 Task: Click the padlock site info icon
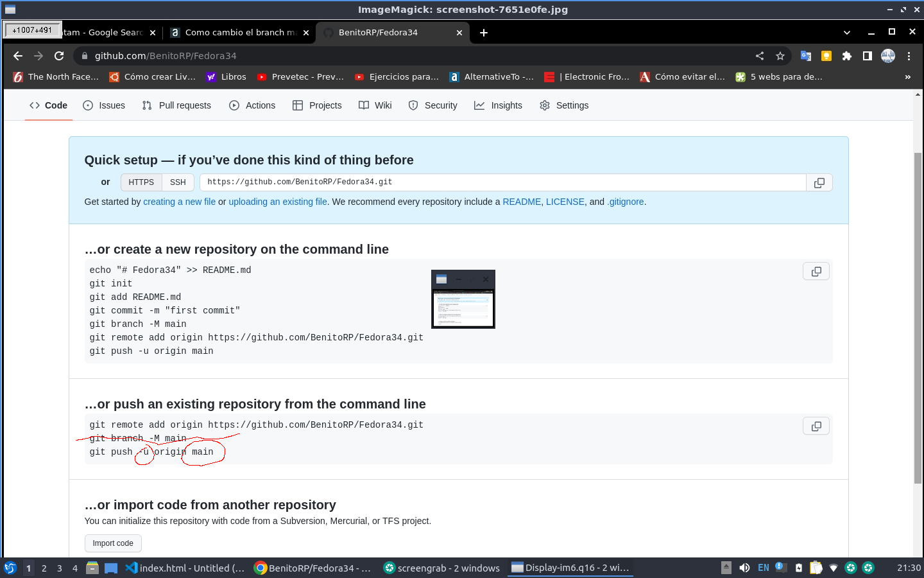coord(84,56)
